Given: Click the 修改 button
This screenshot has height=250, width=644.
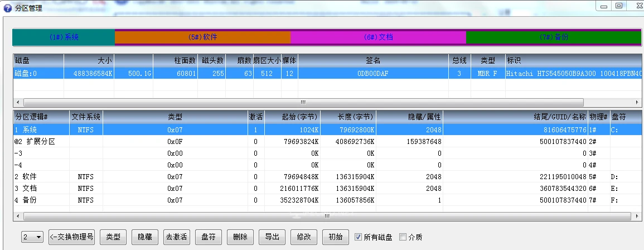Looking at the screenshot, I should point(303,237).
